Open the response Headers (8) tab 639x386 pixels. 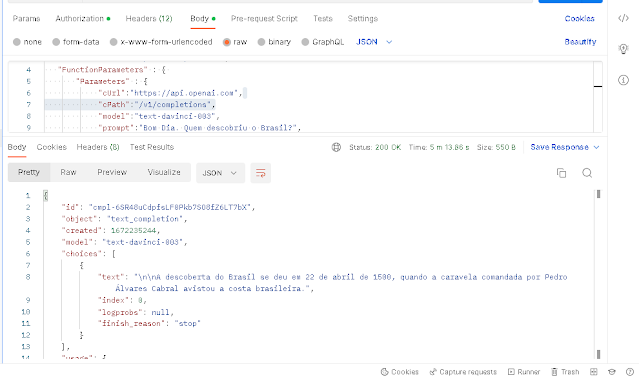(98, 147)
